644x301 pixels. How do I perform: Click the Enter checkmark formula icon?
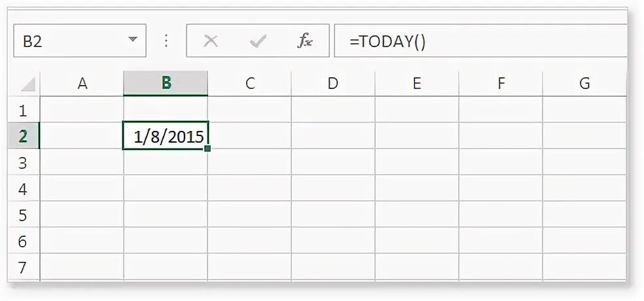click(x=258, y=41)
